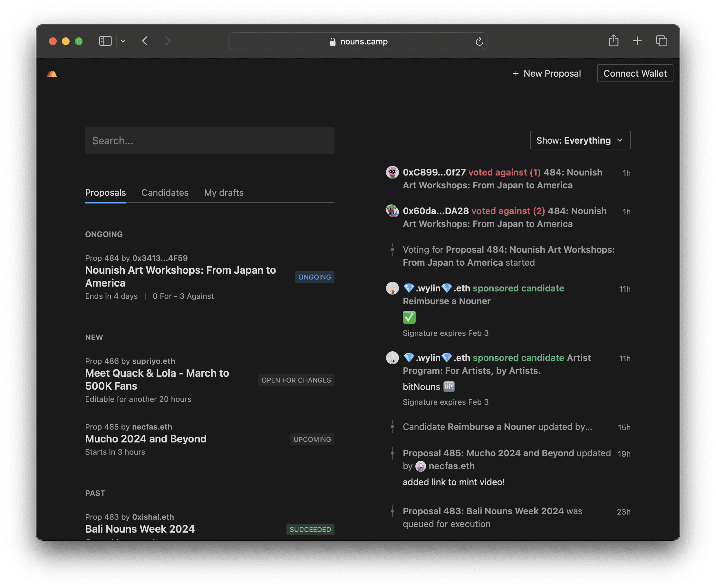Open Proposal 485 updated feed entry
Image resolution: width=716 pixels, height=588 pixels.
click(488, 453)
